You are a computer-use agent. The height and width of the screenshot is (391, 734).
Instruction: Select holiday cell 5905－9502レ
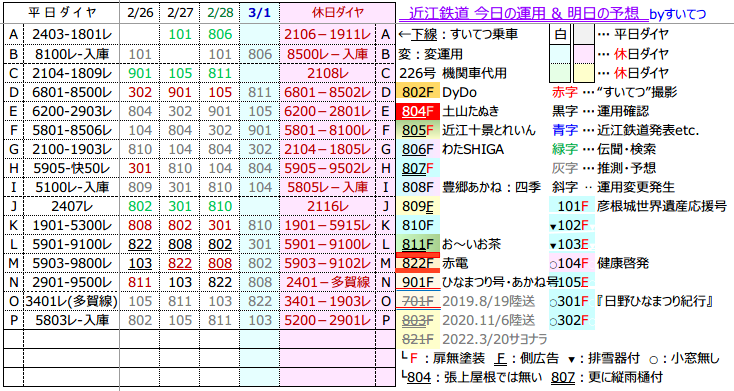[328, 168]
